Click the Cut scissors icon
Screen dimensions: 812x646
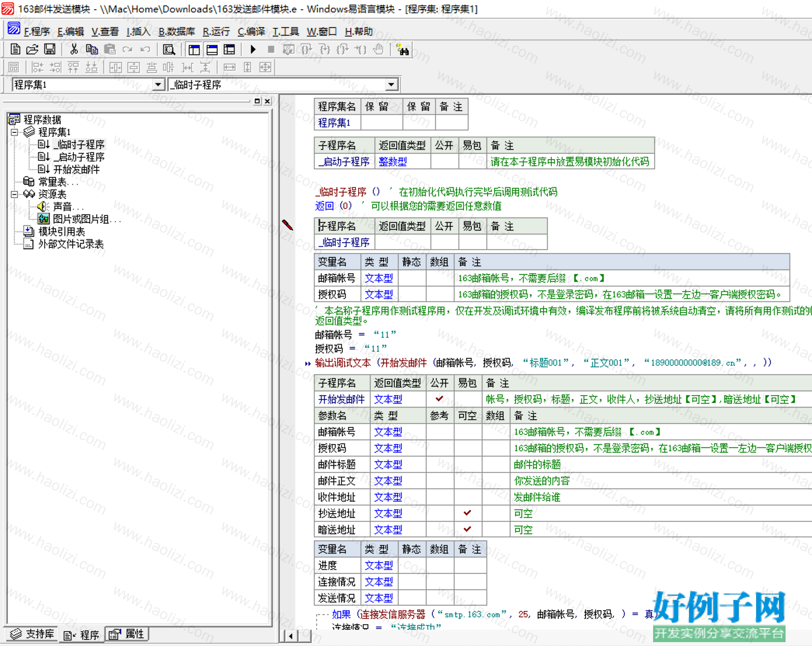tap(74, 49)
